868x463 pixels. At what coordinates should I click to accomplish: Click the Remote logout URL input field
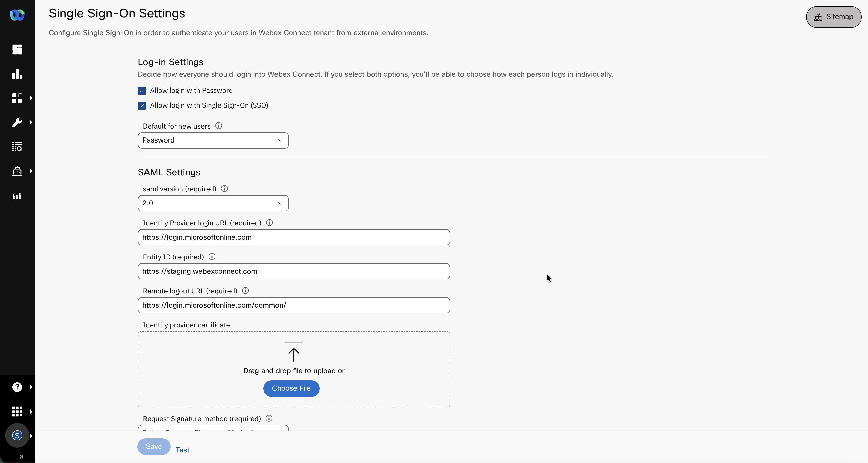coord(294,305)
